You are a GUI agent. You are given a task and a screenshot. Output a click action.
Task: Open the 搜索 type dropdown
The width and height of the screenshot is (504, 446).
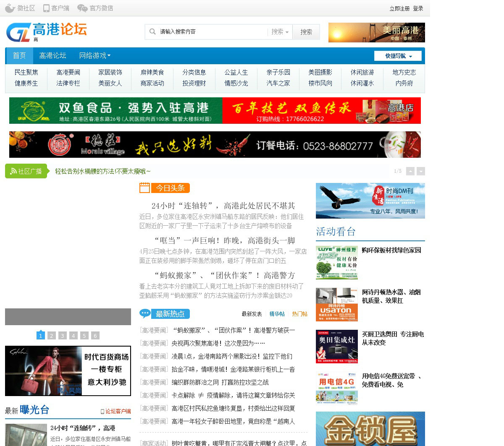pos(280,31)
